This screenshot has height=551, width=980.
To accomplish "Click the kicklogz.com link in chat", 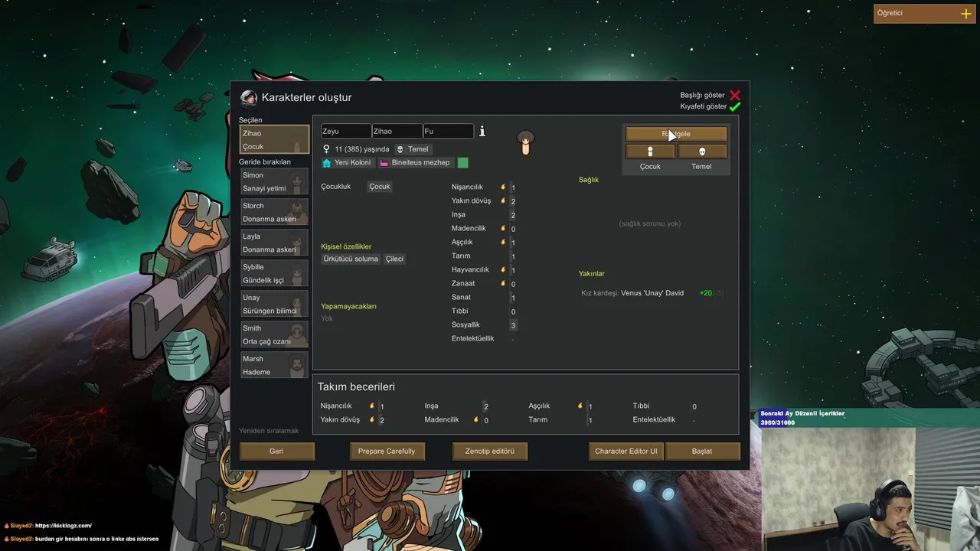I will pos(64,526).
